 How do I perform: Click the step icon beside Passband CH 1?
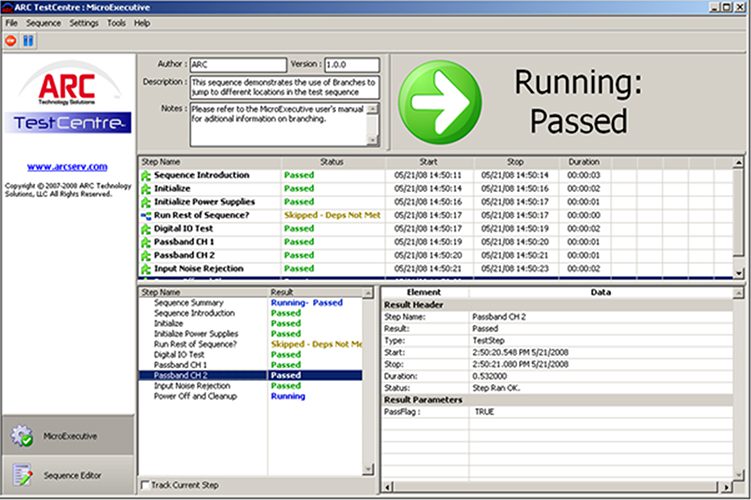tap(146, 242)
